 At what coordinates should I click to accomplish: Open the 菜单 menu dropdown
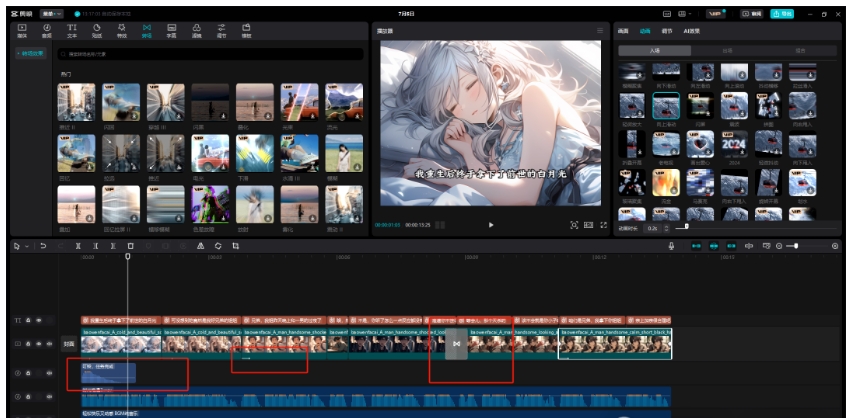[52, 14]
